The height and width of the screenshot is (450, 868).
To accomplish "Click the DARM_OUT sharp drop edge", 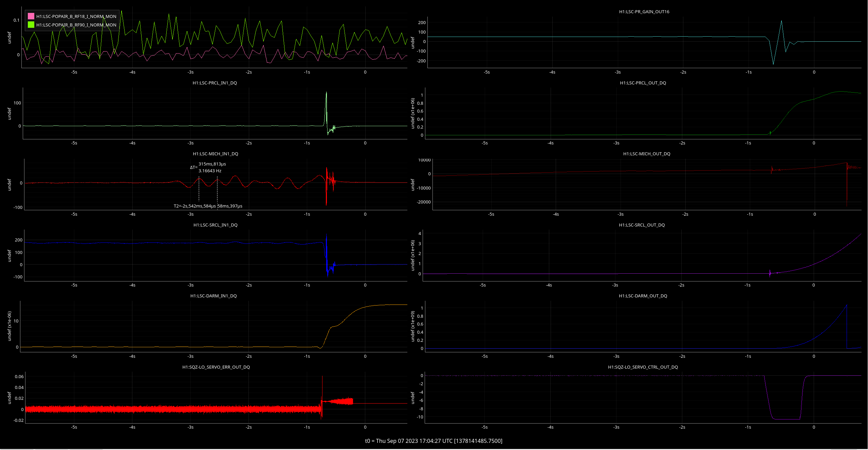I will pos(847,326).
